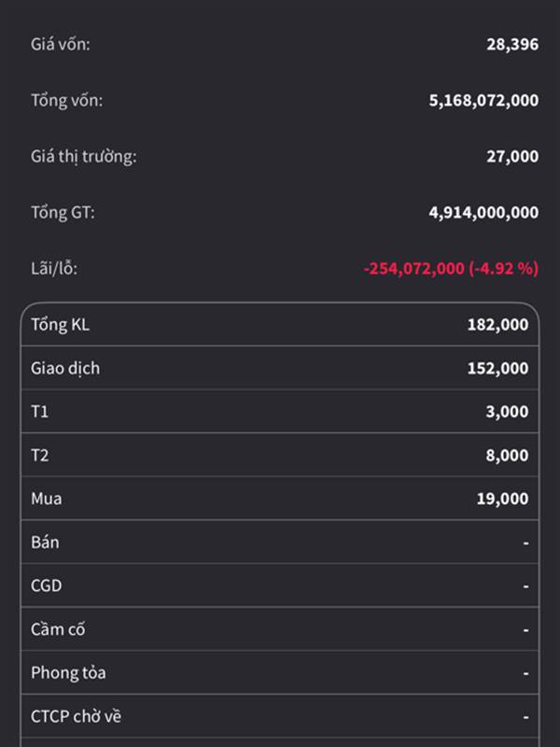This screenshot has height=747, width=560.
Task: Click the "Giao dịch" label
Action: (x=65, y=368)
